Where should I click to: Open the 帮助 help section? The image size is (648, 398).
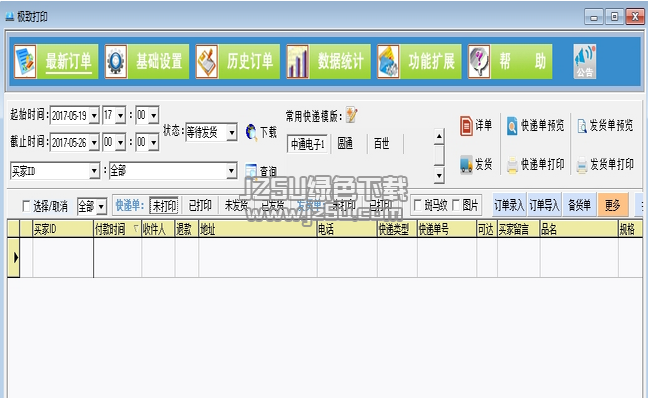tap(510, 62)
